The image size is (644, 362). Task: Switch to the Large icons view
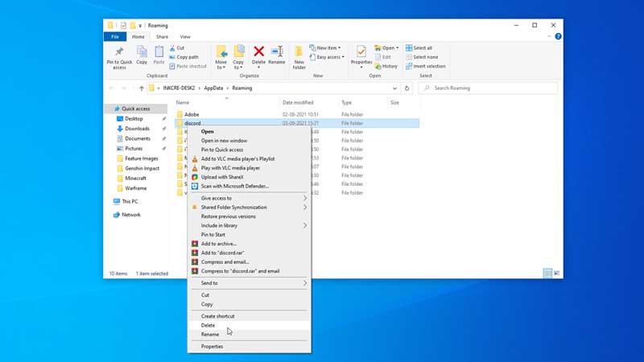[556, 274]
